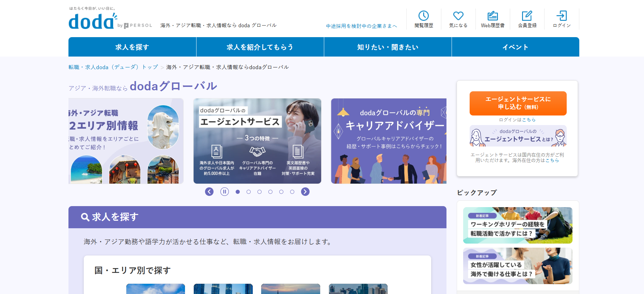The image size is (644, 294).
Task: Select the second carousel indicator dot
Action: [x=249, y=192]
